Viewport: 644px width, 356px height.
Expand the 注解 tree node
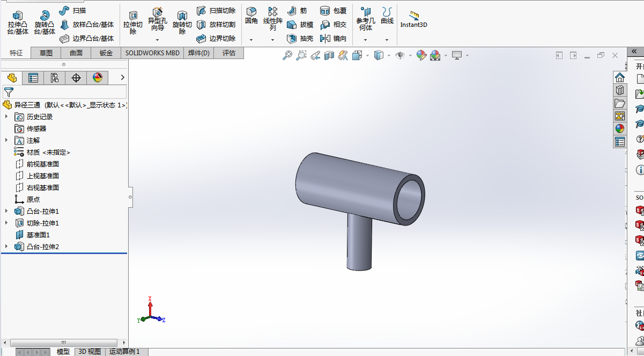[6, 140]
